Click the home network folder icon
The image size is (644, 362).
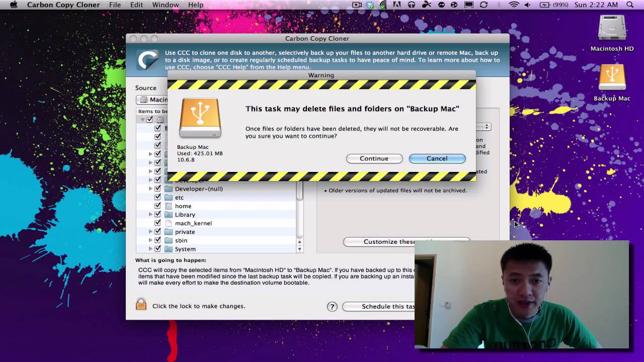tap(169, 206)
